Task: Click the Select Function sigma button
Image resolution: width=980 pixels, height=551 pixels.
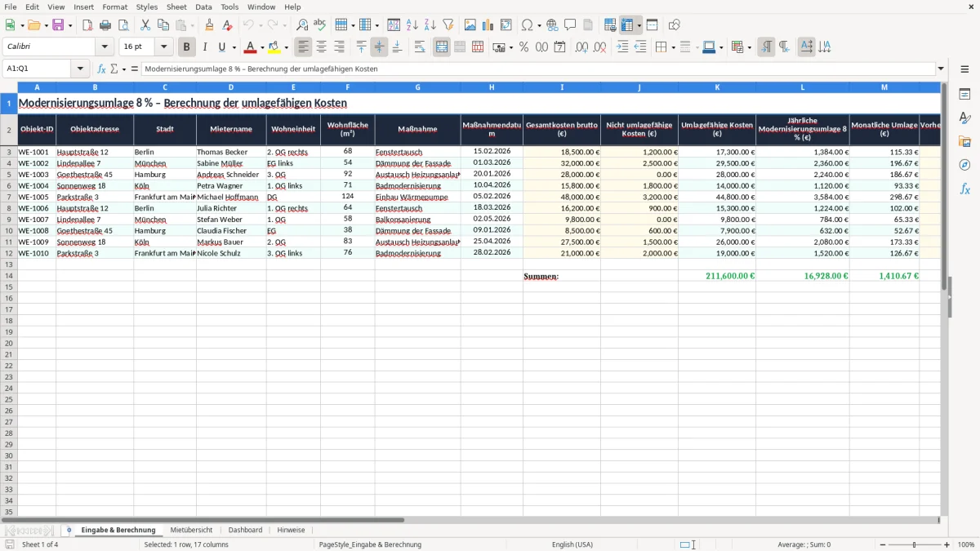Action: coord(114,69)
